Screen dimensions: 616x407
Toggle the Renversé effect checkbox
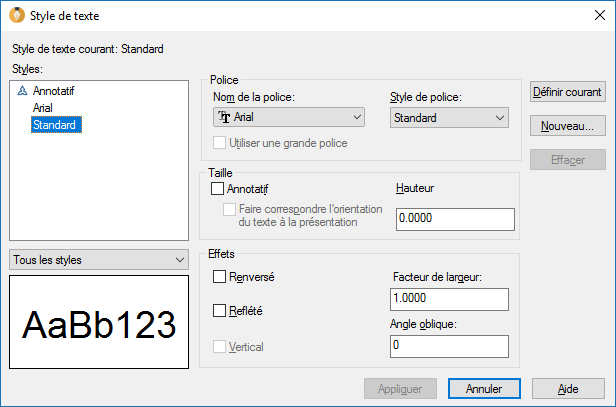220,276
